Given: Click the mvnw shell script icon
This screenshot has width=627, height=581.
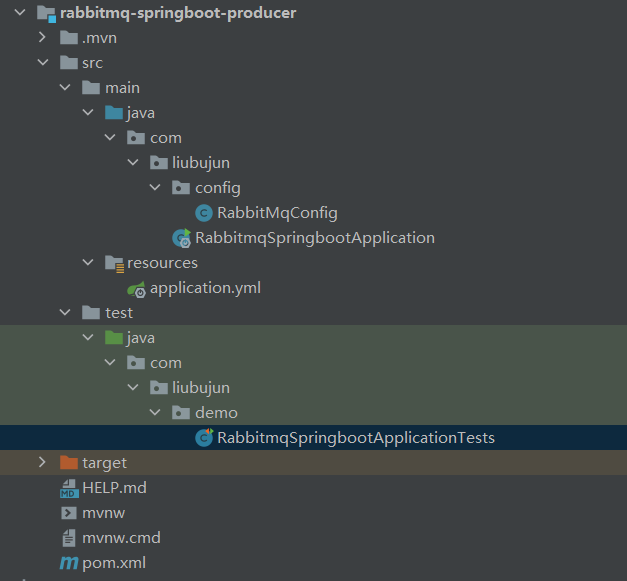Looking at the screenshot, I should click(x=69, y=513).
